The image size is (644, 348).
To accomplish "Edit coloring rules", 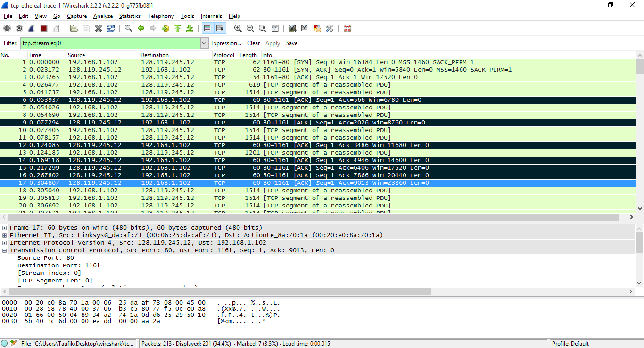I will click(x=317, y=28).
